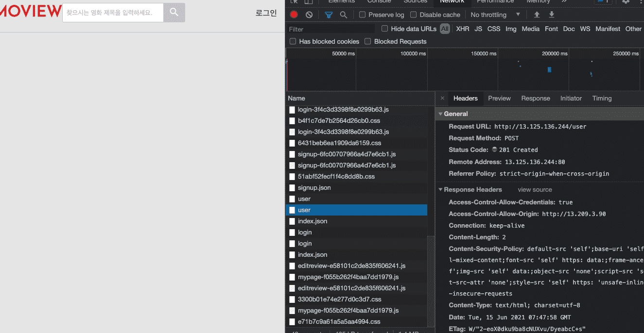This screenshot has height=333, width=644.
Task: Click the MOVIEW logo
Action: 31,11
